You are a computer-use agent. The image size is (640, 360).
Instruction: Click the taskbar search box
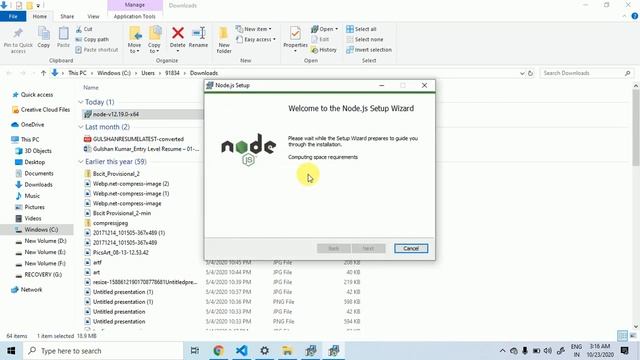click(103, 351)
